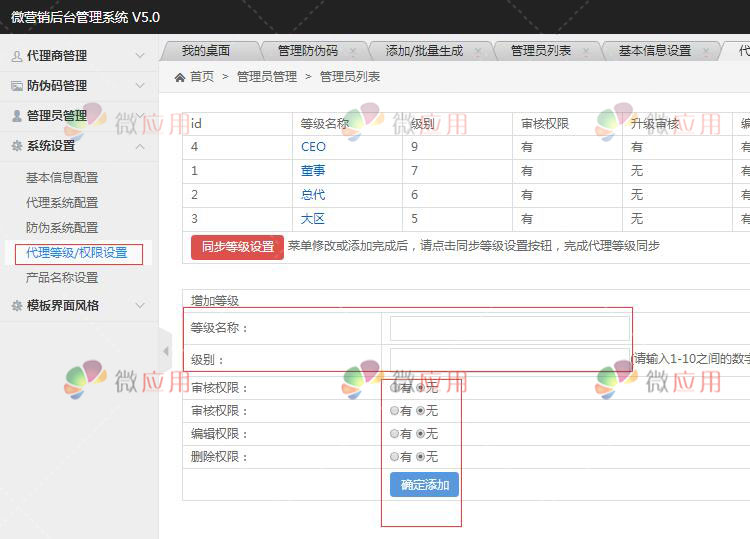Close the 管理员列表 tab with its x
The image size is (750, 539).
tap(585, 51)
